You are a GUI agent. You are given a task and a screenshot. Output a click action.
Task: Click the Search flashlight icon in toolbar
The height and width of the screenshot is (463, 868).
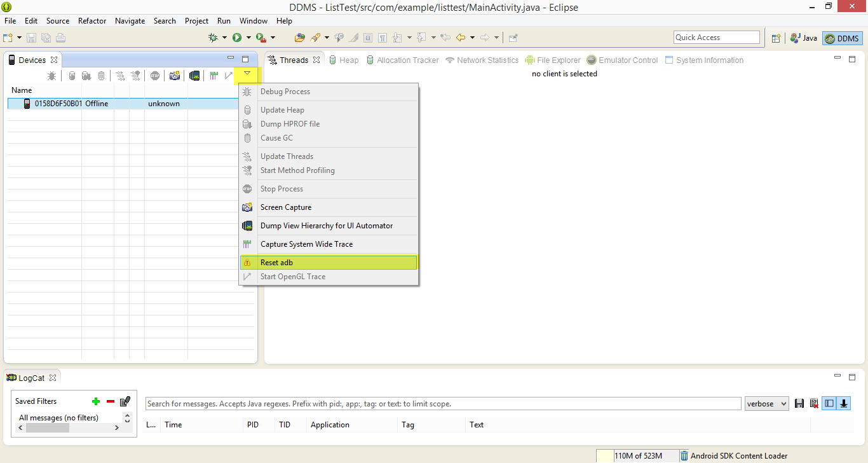pyautogui.click(x=315, y=38)
